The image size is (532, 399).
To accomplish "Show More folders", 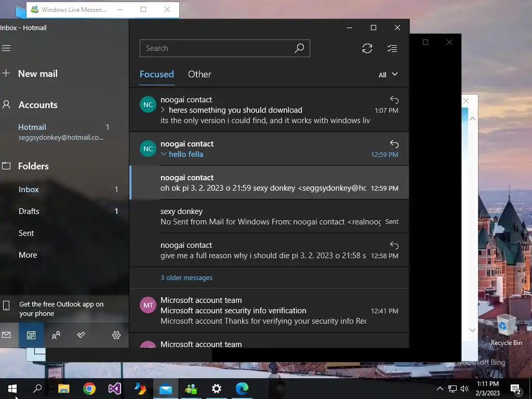I will 64,255.
